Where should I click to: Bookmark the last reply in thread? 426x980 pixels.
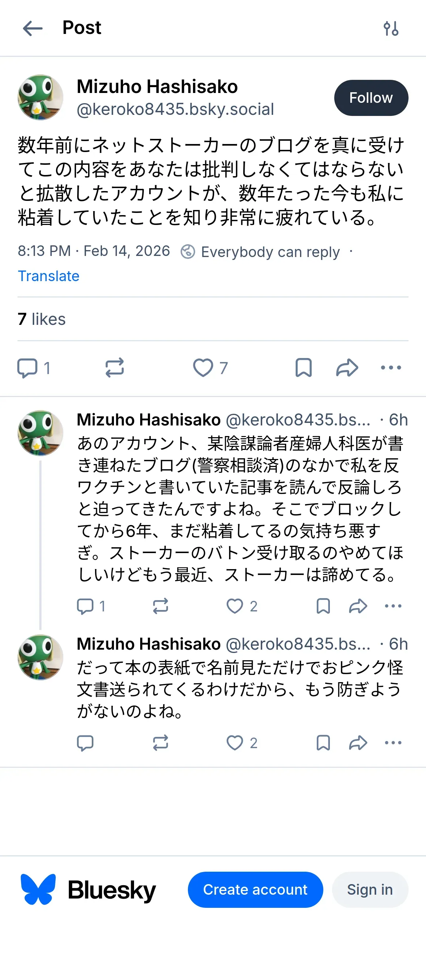pyautogui.click(x=323, y=743)
